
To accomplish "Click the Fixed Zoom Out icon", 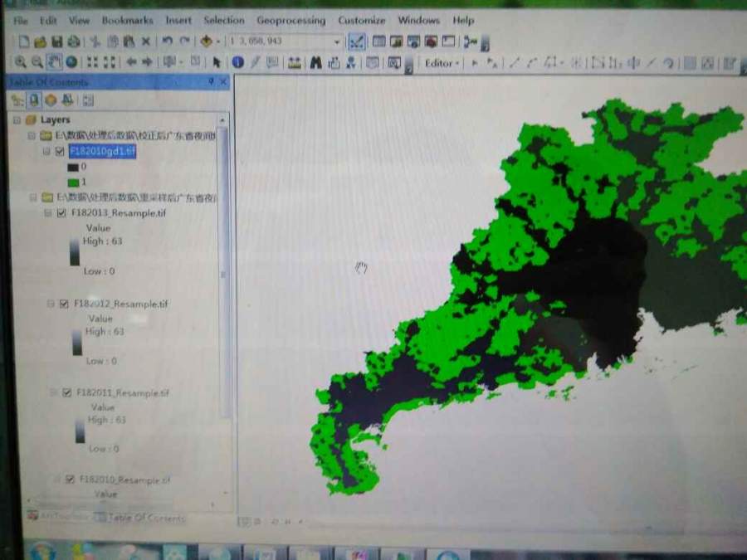I will pyautogui.click(x=110, y=62).
